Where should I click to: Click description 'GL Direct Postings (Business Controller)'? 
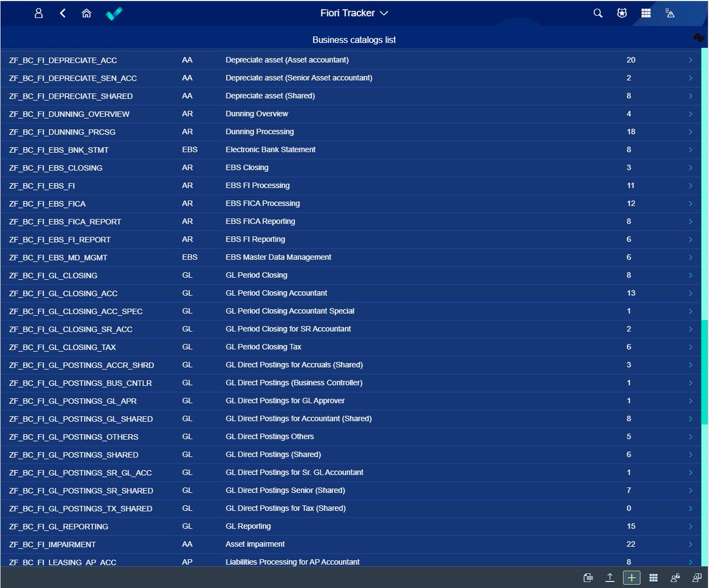[x=294, y=383]
